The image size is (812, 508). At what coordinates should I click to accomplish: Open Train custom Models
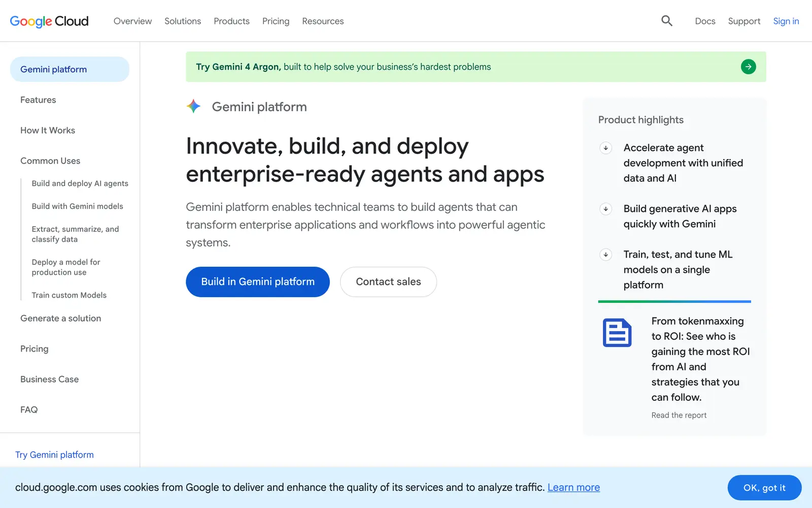click(69, 295)
